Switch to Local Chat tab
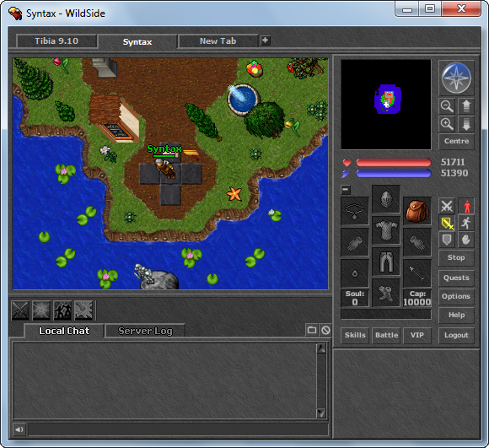The height and width of the screenshot is (448, 489). coord(64,331)
